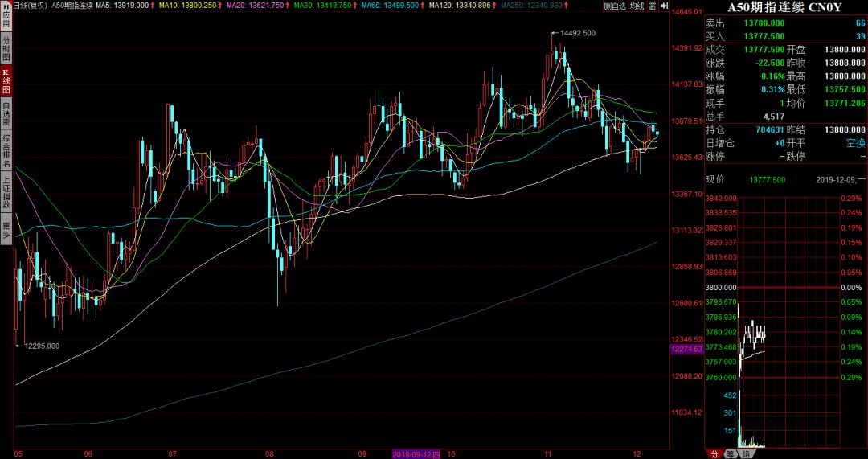Click the 涨幅 value -0.16%
The width and height of the screenshot is (868, 459).
[x=772, y=76]
